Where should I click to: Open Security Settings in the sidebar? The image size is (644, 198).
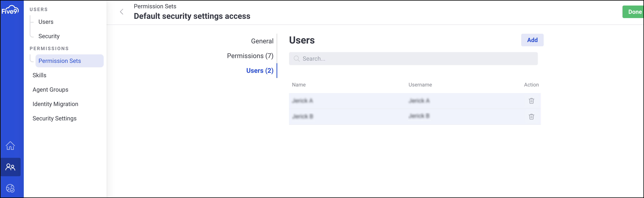pyautogui.click(x=54, y=118)
